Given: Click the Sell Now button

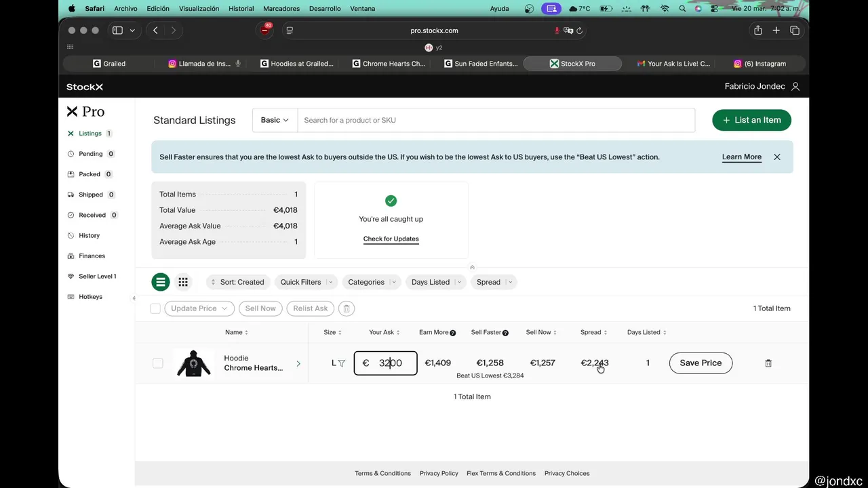Looking at the screenshot, I should [x=260, y=308].
